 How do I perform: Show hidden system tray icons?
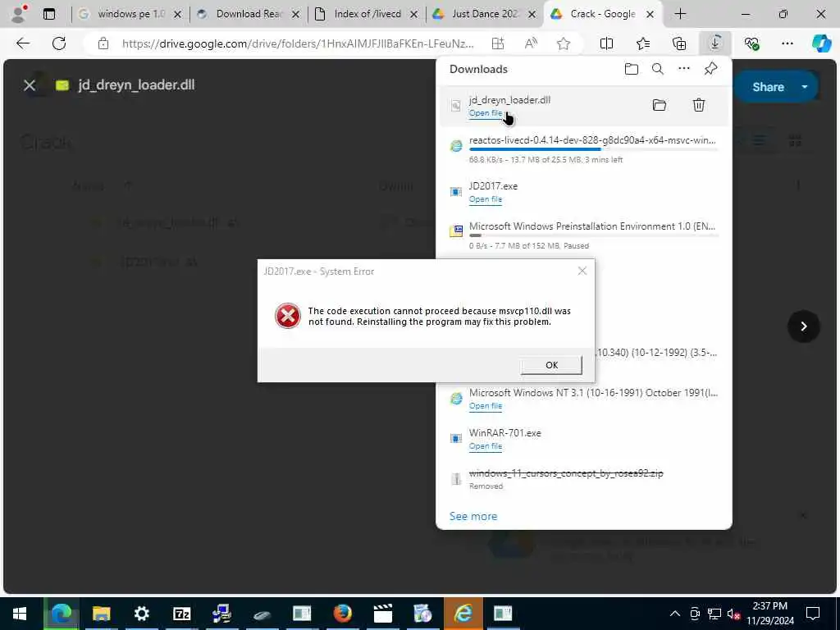point(675,614)
